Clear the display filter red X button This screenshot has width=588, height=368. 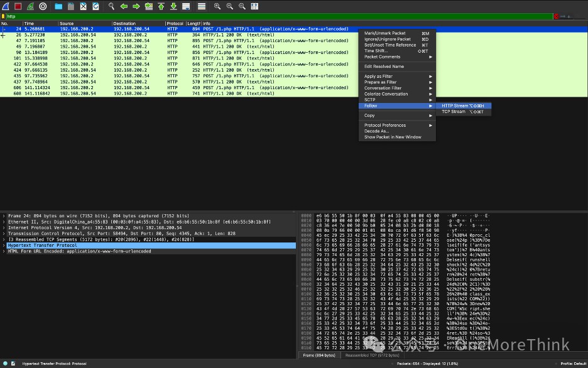pyautogui.click(x=556, y=16)
